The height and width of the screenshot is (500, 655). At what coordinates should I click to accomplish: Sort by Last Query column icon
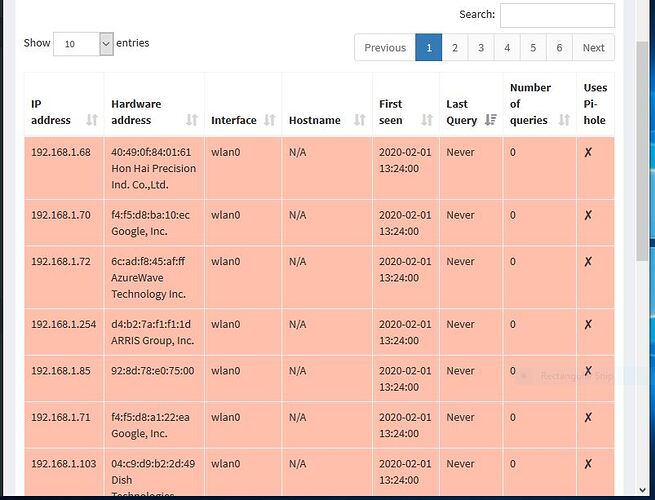point(490,120)
